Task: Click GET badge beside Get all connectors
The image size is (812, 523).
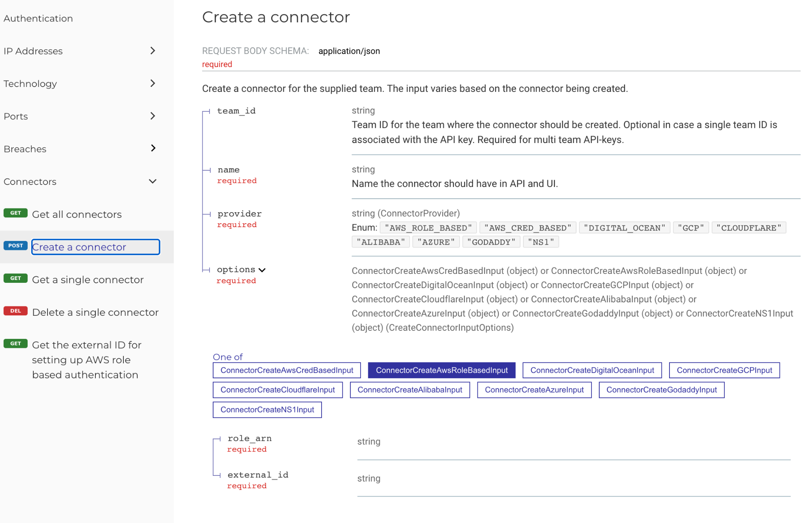Action: pos(15,213)
